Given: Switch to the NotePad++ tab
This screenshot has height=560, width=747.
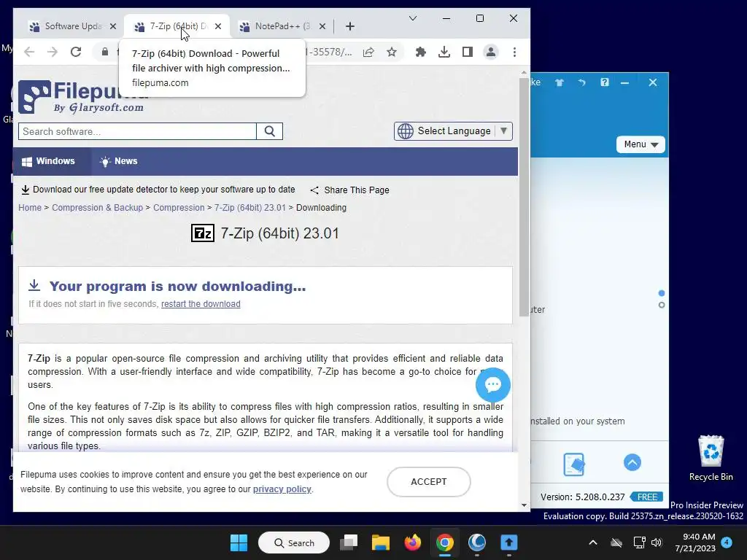Looking at the screenshot, I should (x=282, y=26).
